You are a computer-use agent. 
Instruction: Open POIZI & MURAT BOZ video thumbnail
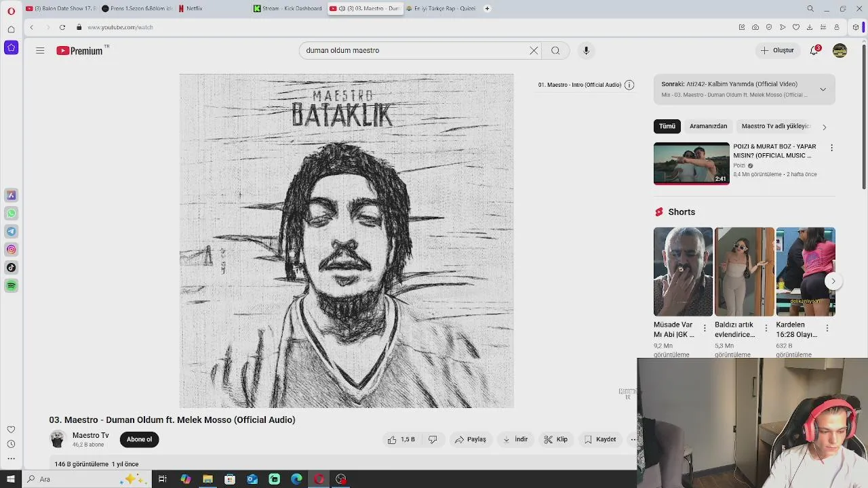[x=691, y=163]
